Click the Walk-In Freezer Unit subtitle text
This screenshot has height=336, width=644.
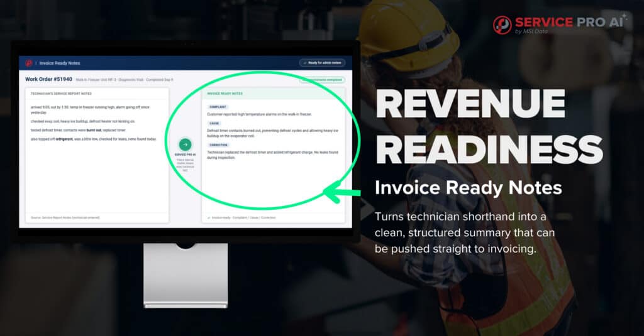125,80
